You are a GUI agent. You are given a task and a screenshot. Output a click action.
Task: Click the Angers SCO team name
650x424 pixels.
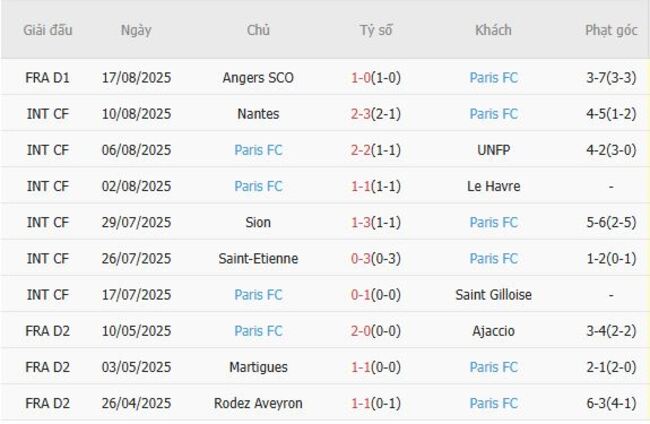point(258,78)
